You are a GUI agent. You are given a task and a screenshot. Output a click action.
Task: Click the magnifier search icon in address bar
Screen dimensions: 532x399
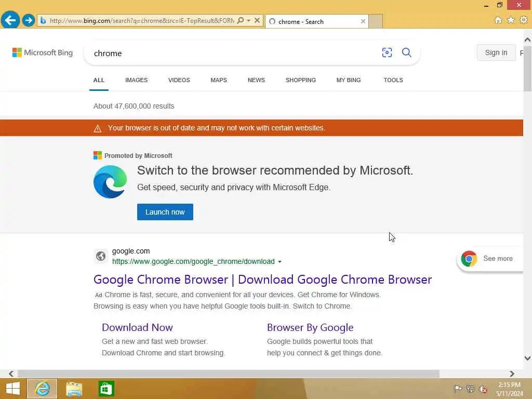pos(240,21)
